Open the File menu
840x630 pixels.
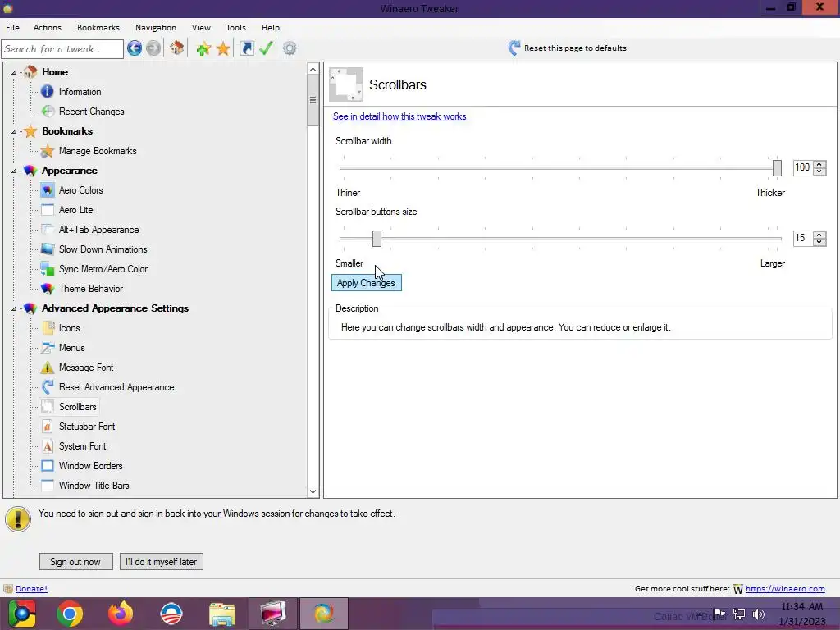(x=13, y=27)
